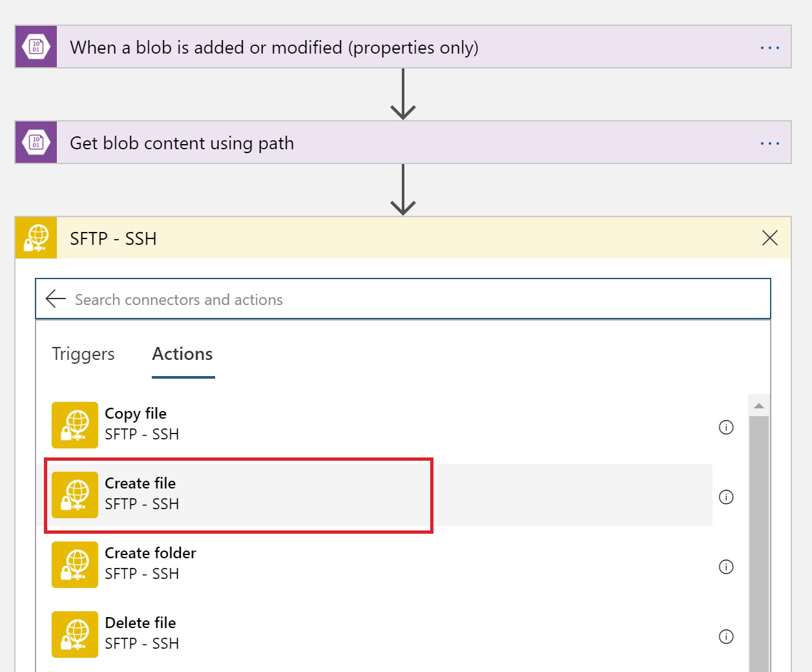Click the blob trigger storage icon
The image size is (812, 672).
point(36,47)
